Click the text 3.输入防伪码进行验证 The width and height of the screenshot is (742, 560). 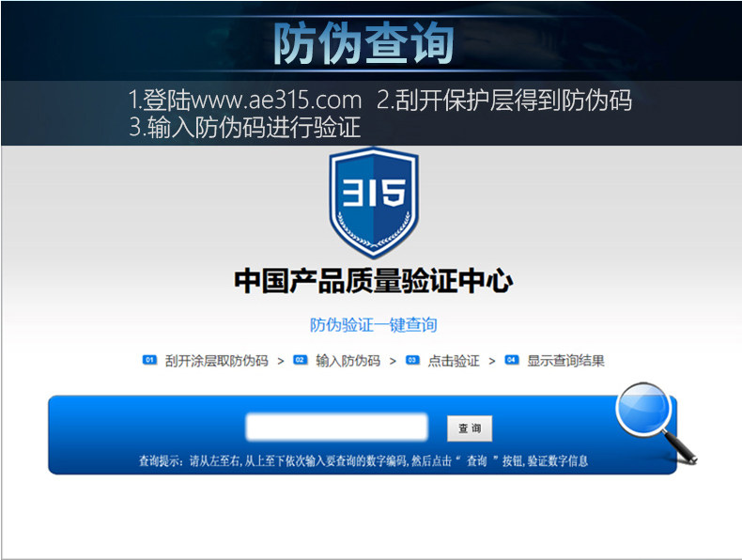coord(245,128)
